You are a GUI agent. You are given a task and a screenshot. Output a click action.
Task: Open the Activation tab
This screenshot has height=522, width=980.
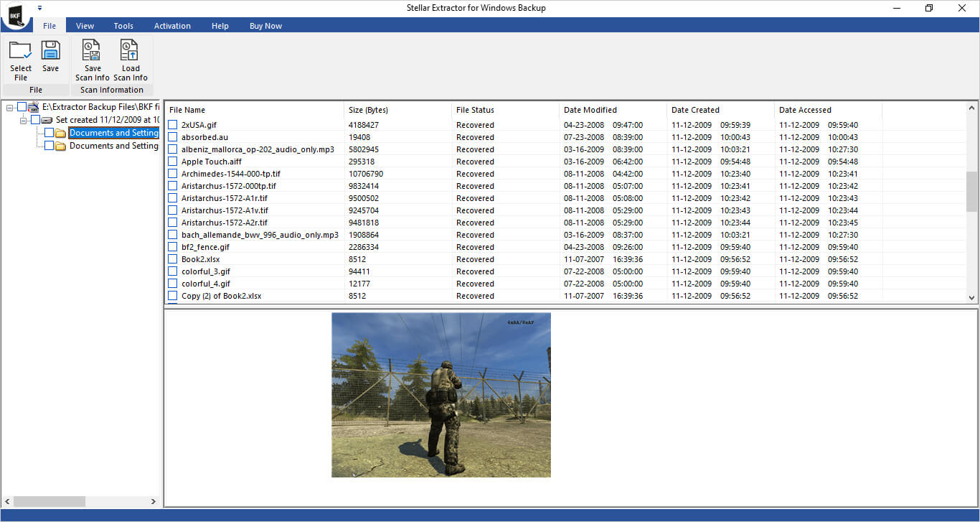coord(172,26)
